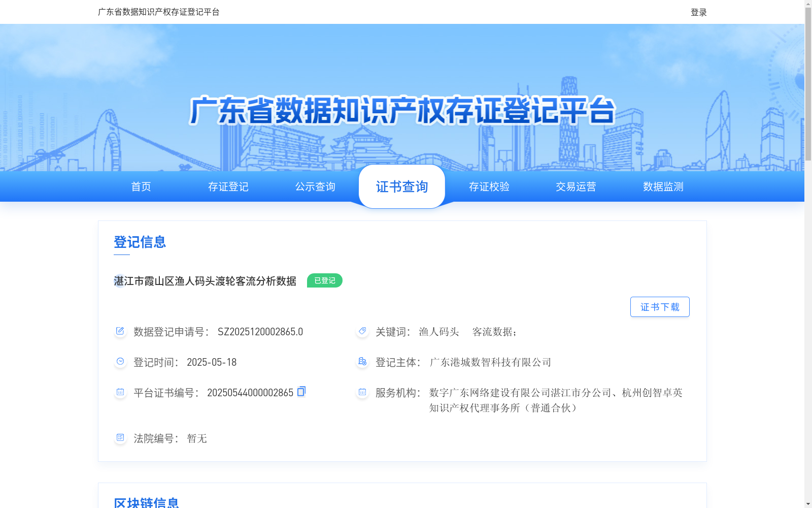The width and height of the screenshot is (812, 508).
Task: Click the green 已登记 status badge
Action: (325, 280)
